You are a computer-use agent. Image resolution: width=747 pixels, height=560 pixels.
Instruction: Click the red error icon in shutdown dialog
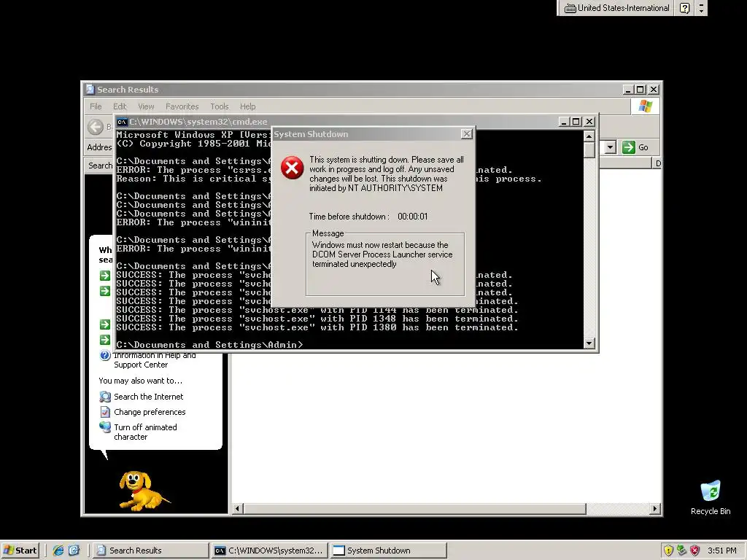292,168
